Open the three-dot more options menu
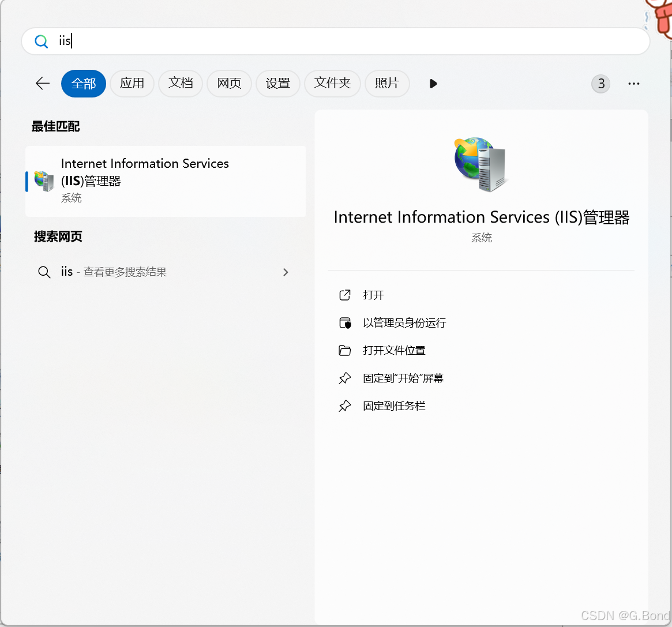The image size is (672, 627). 634,84
